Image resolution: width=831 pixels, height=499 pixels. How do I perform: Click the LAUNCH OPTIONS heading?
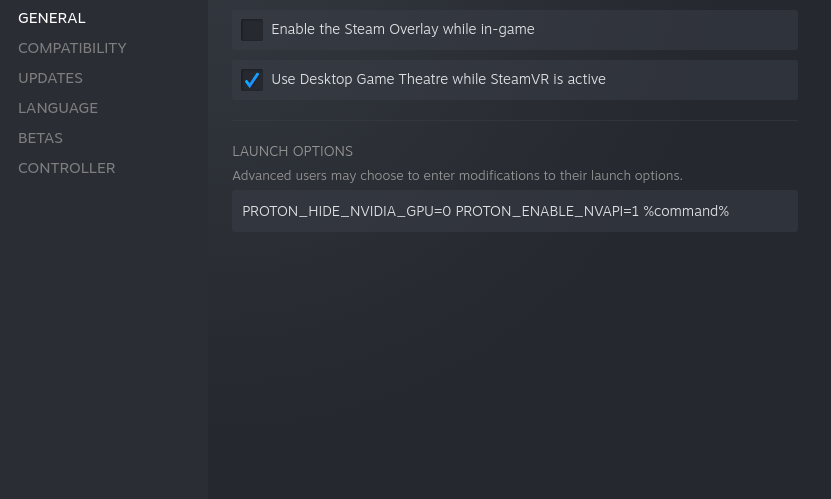coord(292,151)
